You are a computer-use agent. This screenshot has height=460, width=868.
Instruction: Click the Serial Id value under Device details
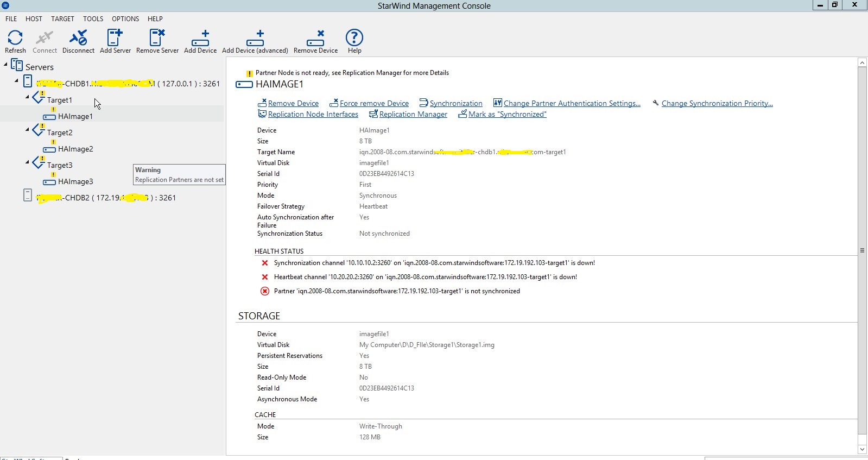click(x=387, y=174)
